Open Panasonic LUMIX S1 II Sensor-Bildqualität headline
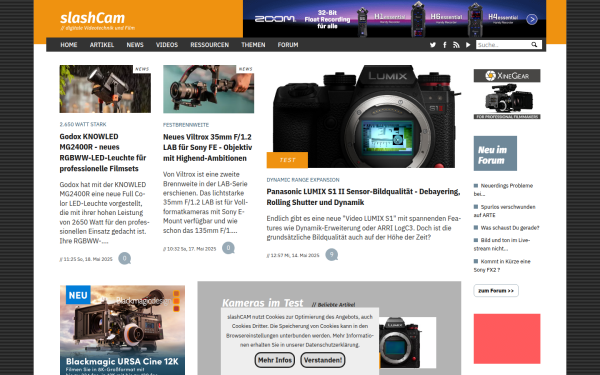 (364, 197)
